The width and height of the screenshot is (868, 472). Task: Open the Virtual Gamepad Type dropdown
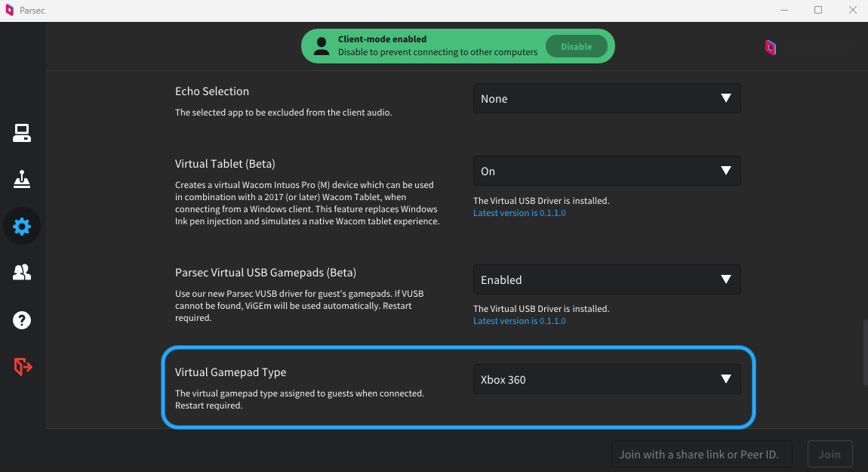tap(607, 379)
